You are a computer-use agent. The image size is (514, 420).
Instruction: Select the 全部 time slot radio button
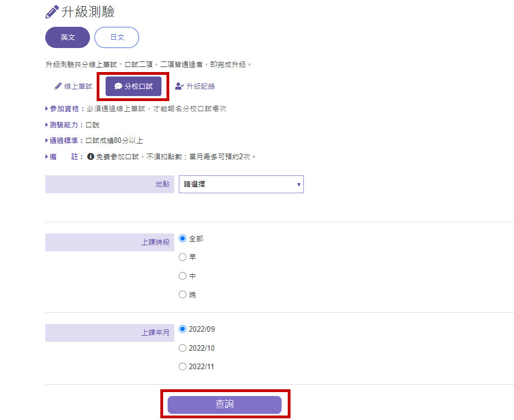click(183, 238)
